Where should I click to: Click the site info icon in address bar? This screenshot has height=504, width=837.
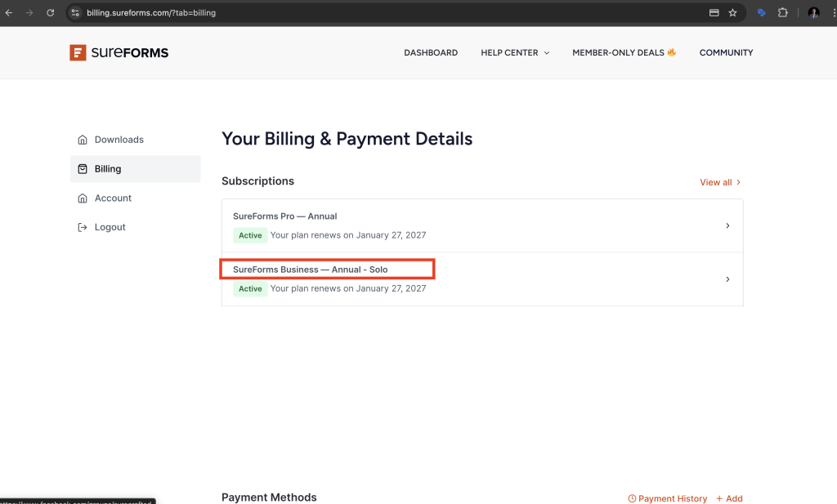(x=75, y=13)
